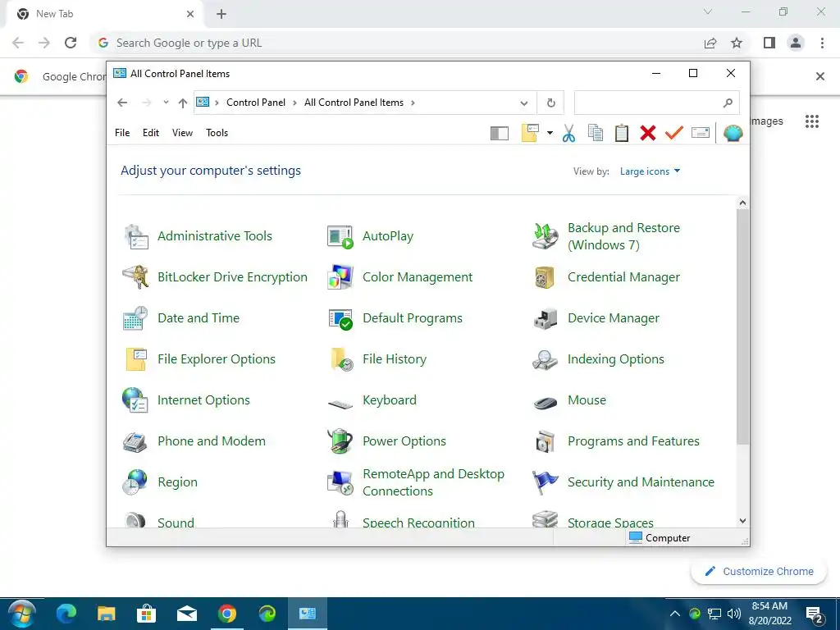Click Chrome's bookmark star icon
The height and width of the screenshot is (630, 840).
click(x=737, y=43)
